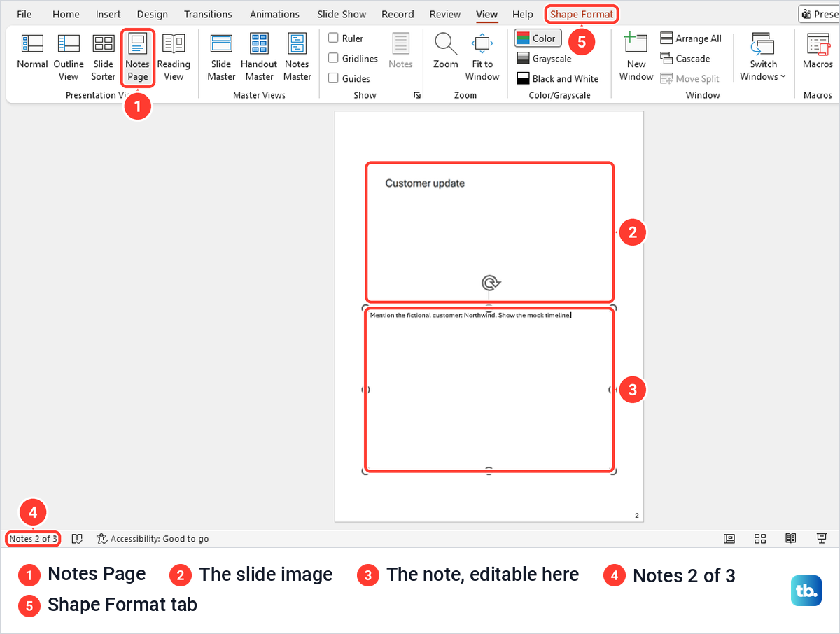Click Notes 2 of 3 status indicator

click(x=33, y=539)
